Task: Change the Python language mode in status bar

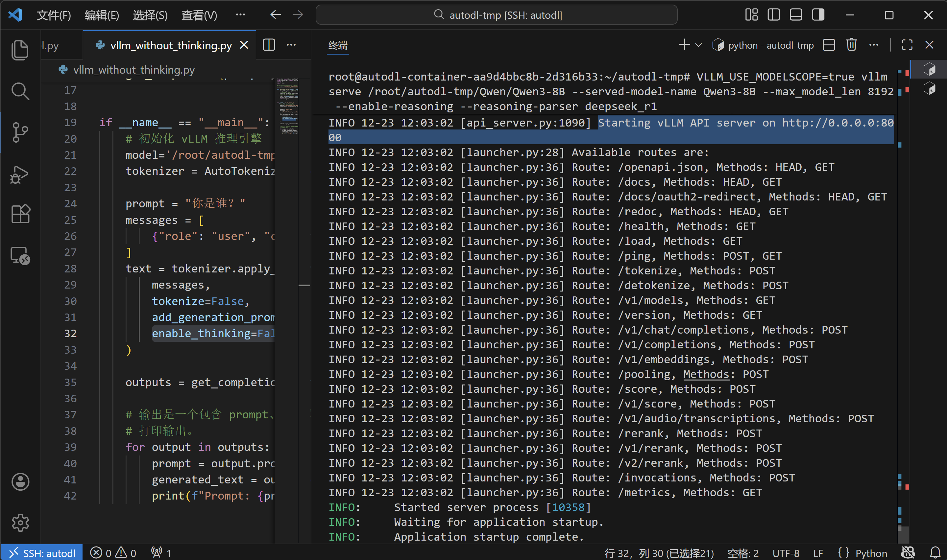Action: 871,553
